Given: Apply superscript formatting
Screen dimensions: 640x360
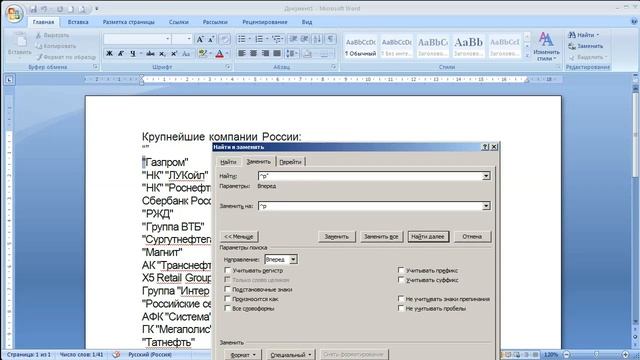Looking at the screenshot, I should click(174, 53).
